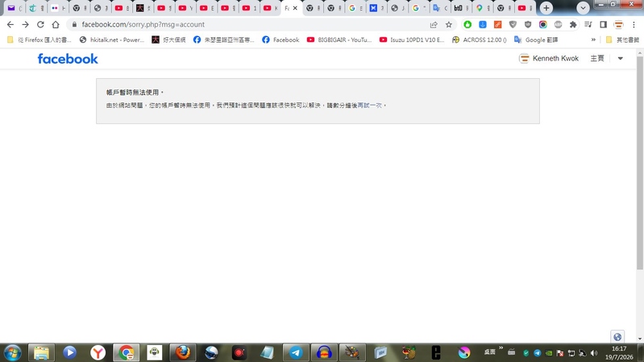Screen dimensions: 644x362
Task: Open Windows Explorer from taskbar
Action: tap(41, 352)
